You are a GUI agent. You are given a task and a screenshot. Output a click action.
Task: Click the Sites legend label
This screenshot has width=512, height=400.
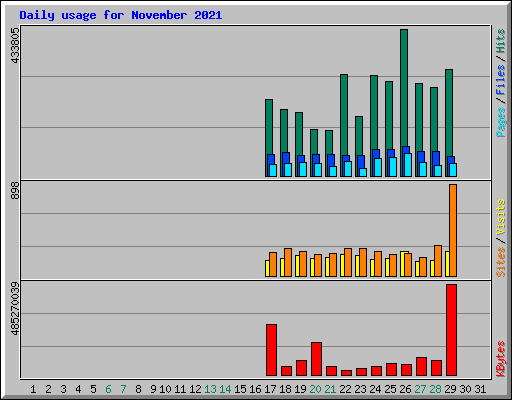500,262
